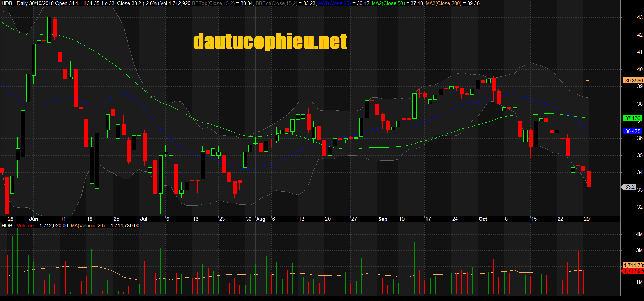Viewport: 644px width, 301px height.
Task: Select the Oct label on date axis
Action: coord(483,219)
